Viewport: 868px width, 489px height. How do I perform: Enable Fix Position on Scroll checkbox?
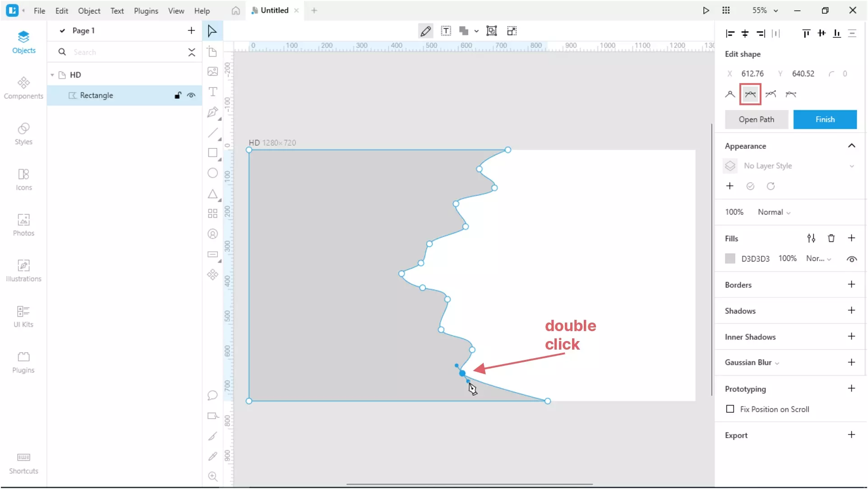(x=729, y=409)
